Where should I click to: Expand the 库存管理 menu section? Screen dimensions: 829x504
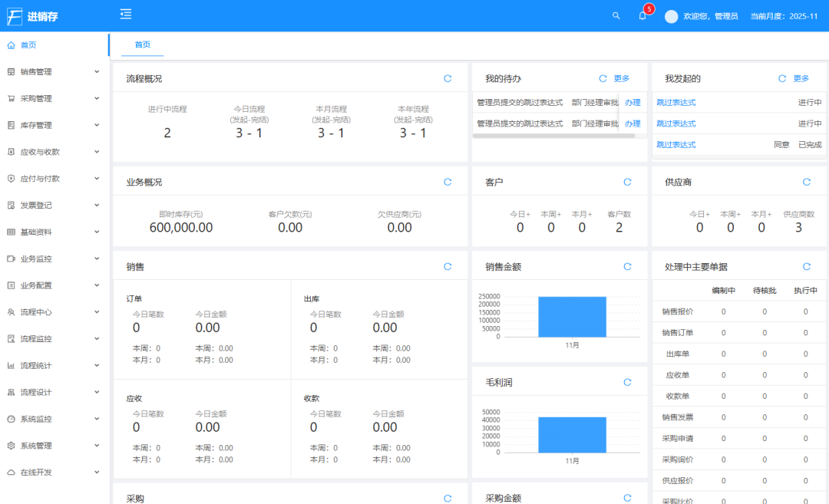point(54,125)
